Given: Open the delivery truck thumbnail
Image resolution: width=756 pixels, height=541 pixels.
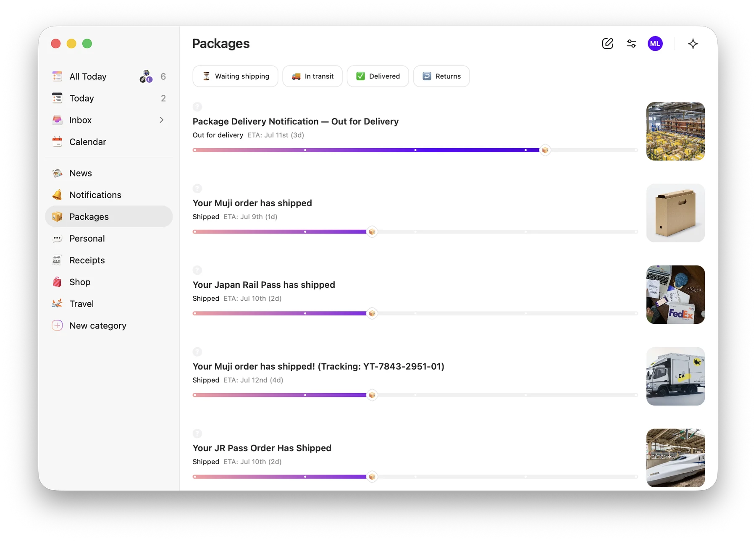Looking at the screenshot, I should click(x=675, y=376).
